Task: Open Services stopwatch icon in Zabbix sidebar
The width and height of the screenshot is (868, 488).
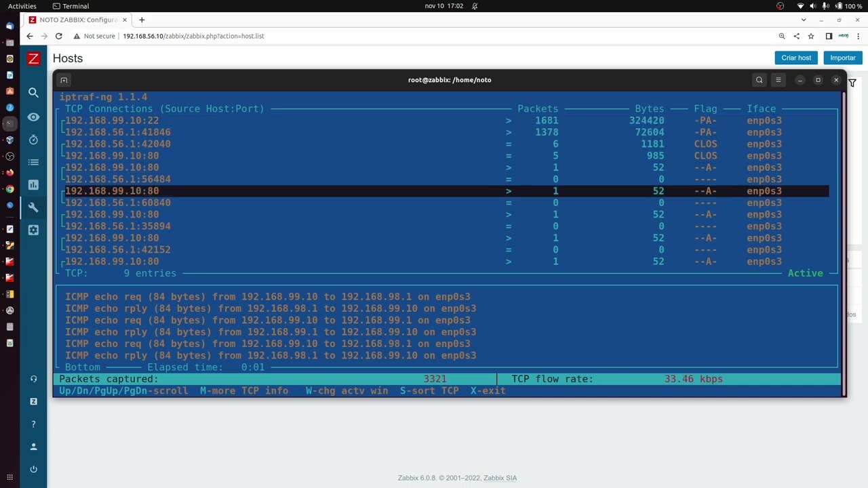Action: (x=33, y=140)
